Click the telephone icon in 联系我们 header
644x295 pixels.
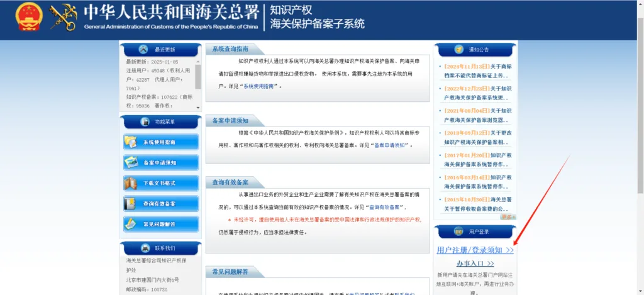[x=145, y=248]
